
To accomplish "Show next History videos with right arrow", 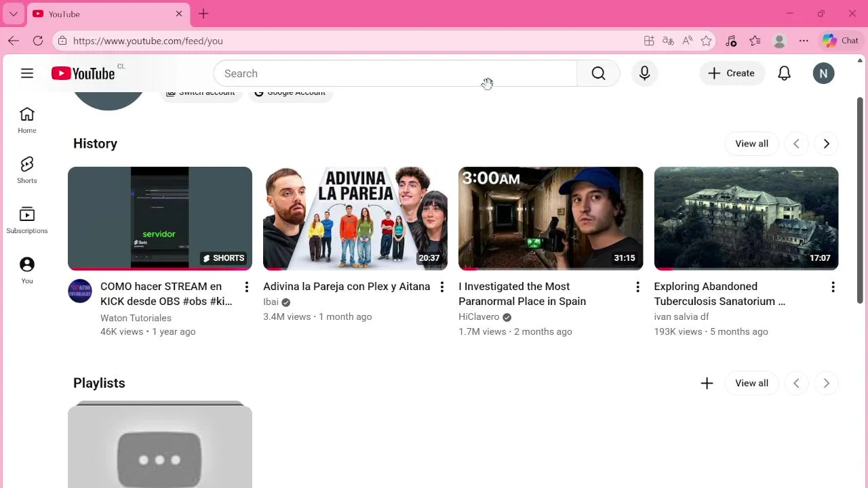I will tap(826, 144).
